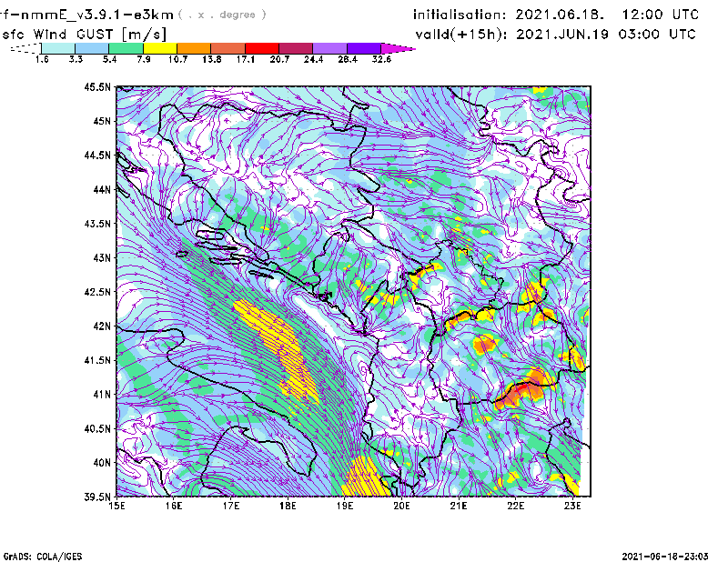This screenshot has width=728, height=562.
Task: Click the legend value 13.8
Action: pyautogui.click(x=212, y=59)
